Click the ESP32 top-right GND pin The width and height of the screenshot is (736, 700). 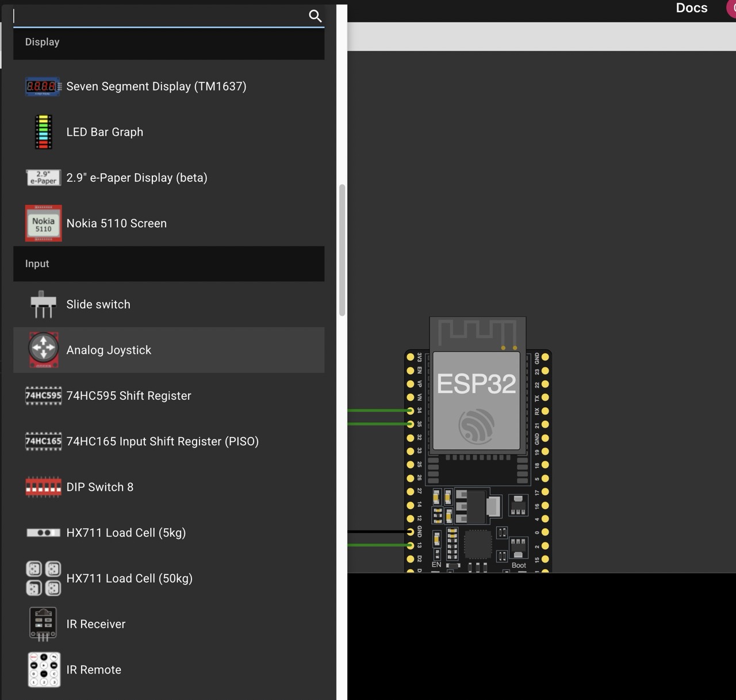pos(545,357)
